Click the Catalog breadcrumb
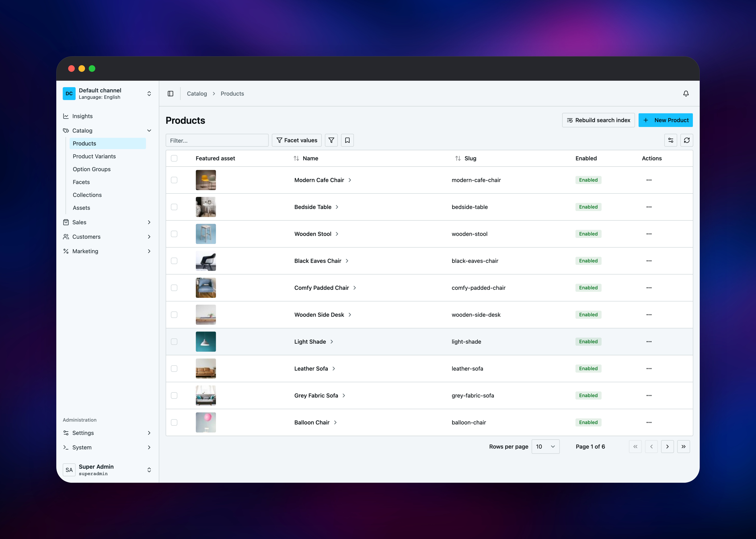 [197, 94]
